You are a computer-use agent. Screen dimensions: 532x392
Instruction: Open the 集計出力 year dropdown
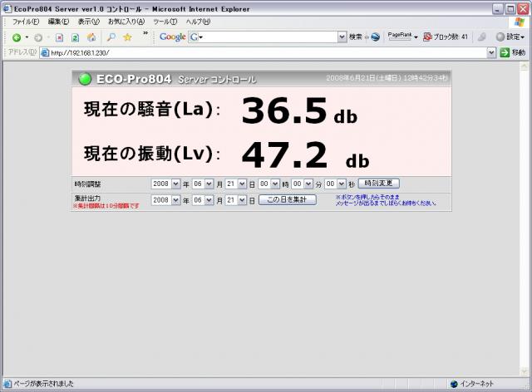pos(165,200)
